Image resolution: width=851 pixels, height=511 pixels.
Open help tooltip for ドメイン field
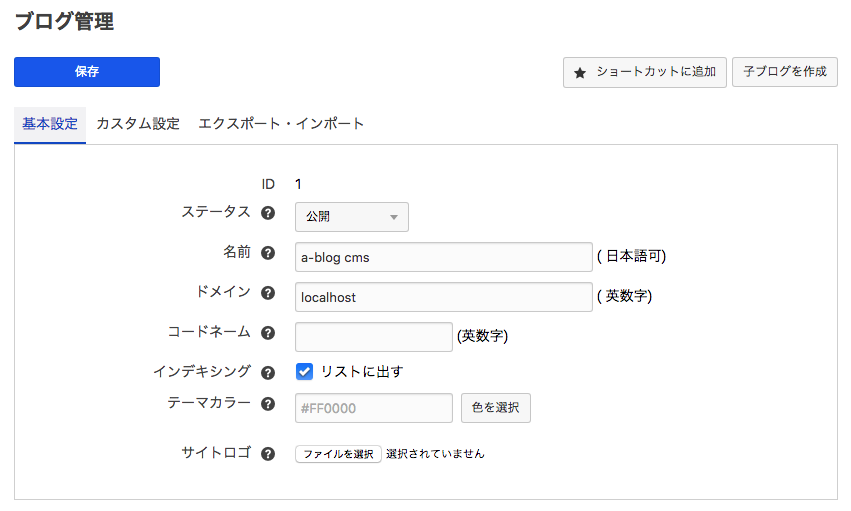coord(267,293)
